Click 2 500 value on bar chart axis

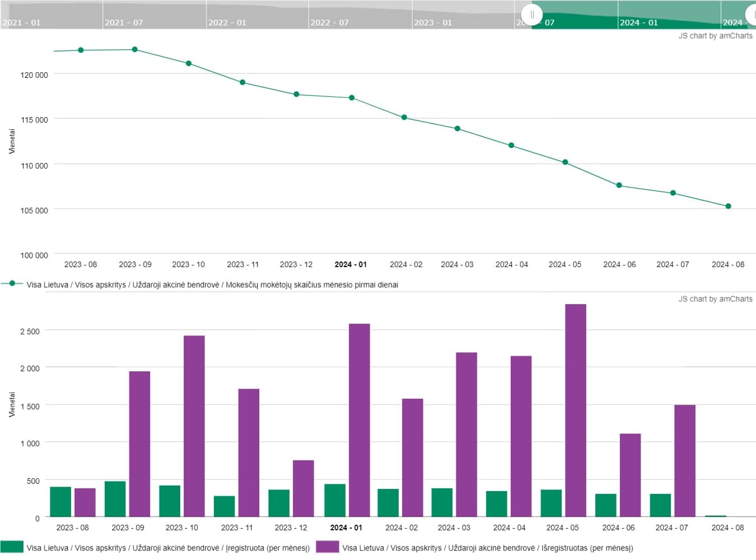tap(30, 332)
